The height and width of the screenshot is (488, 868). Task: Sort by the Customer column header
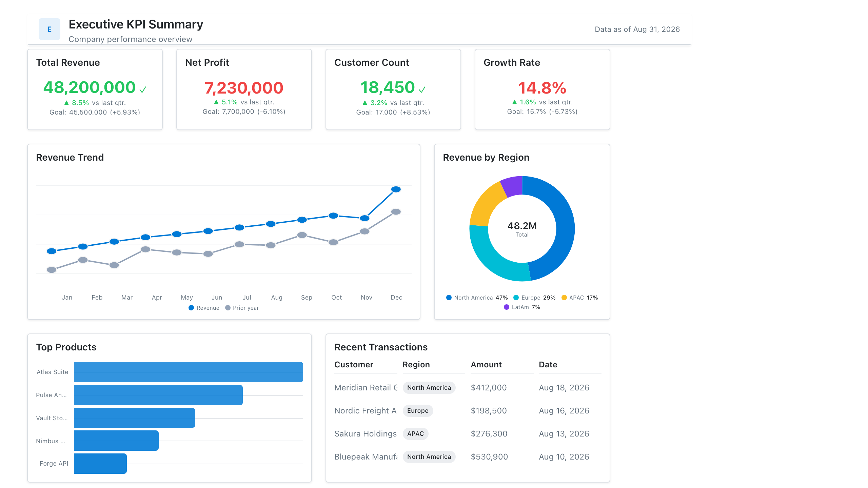[354, 365]
